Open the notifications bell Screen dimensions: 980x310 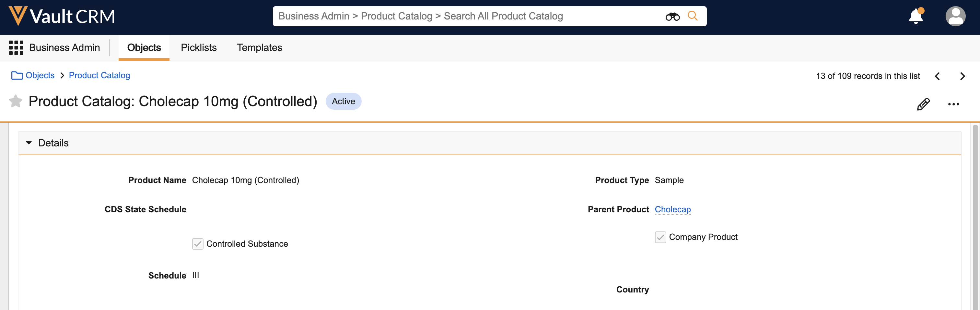[x=916, y=16]
